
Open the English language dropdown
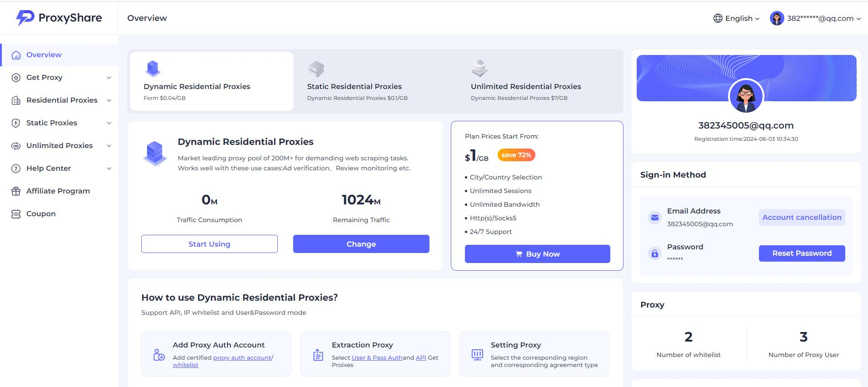(737, 18)
